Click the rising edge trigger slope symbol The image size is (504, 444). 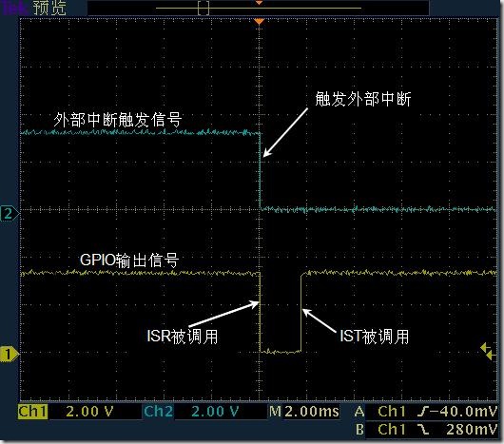(423, 412)
